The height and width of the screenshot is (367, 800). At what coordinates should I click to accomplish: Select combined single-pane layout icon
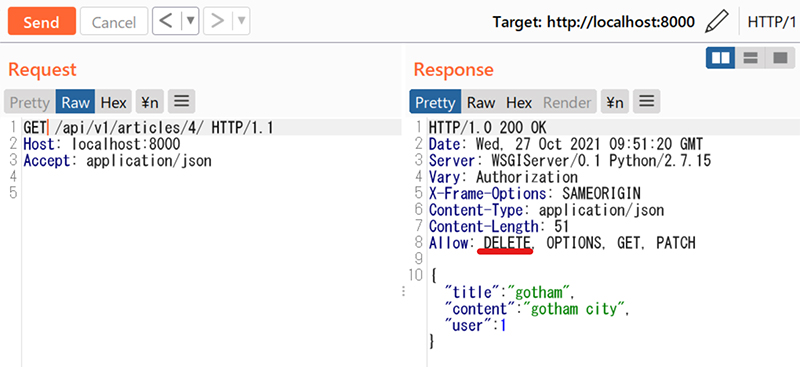click(780, 58)
